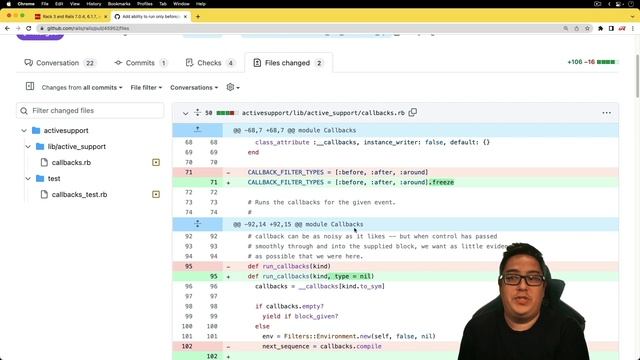
Task: Click the share icon in address bar
Action: (x=576, y=28)
